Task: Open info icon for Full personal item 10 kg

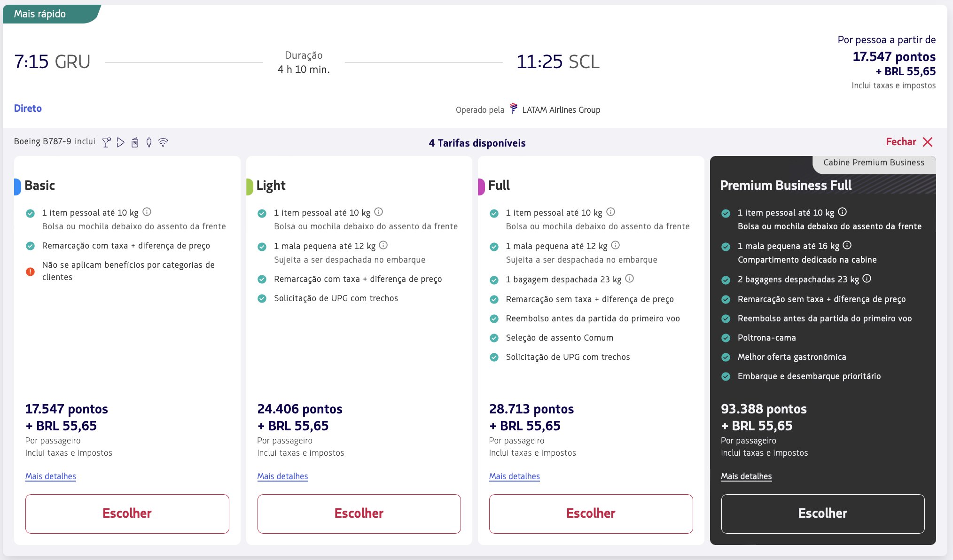Action: pyautogui.click(x=611, y=212)
